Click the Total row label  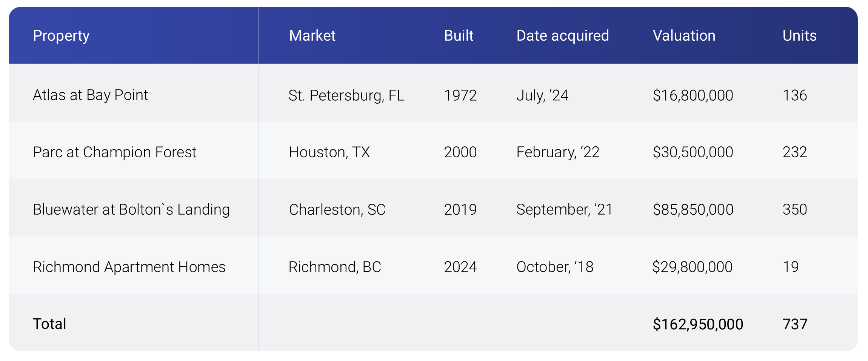49,324
